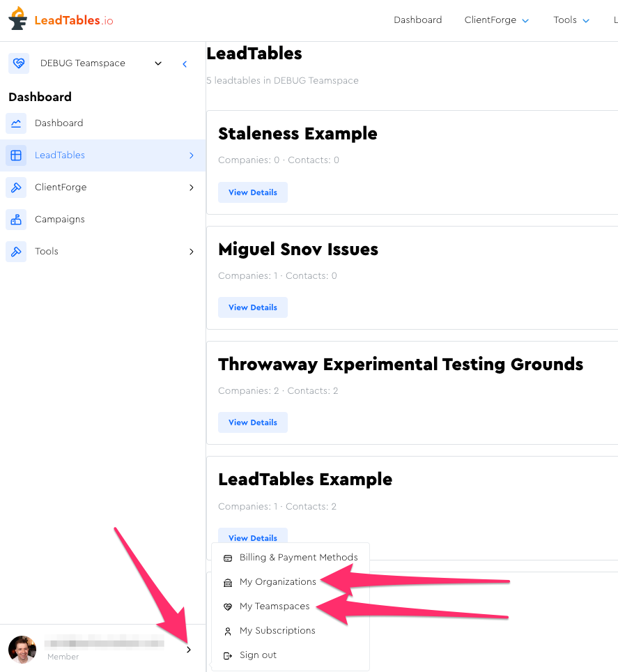
Task: Click the Tools icon in sidebar
Action: pyautogui.click(x=16, y=252)
